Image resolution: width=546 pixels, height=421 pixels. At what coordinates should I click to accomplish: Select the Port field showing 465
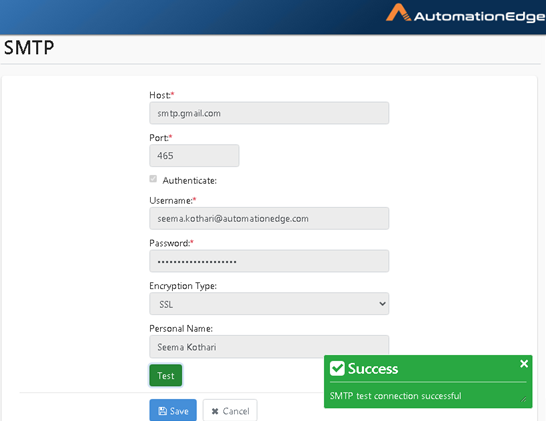[x=194, y=156]
